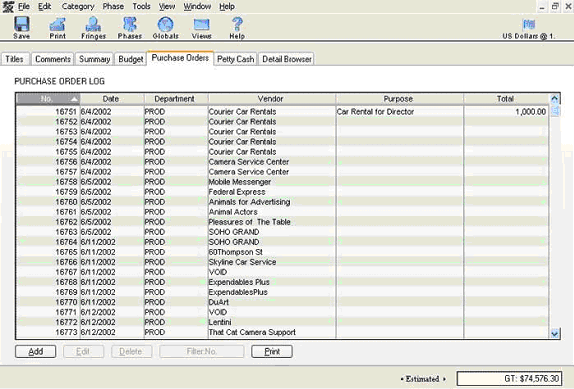
Task: Click the scroll down arrow of the log
Action: (x=555, y=333)
